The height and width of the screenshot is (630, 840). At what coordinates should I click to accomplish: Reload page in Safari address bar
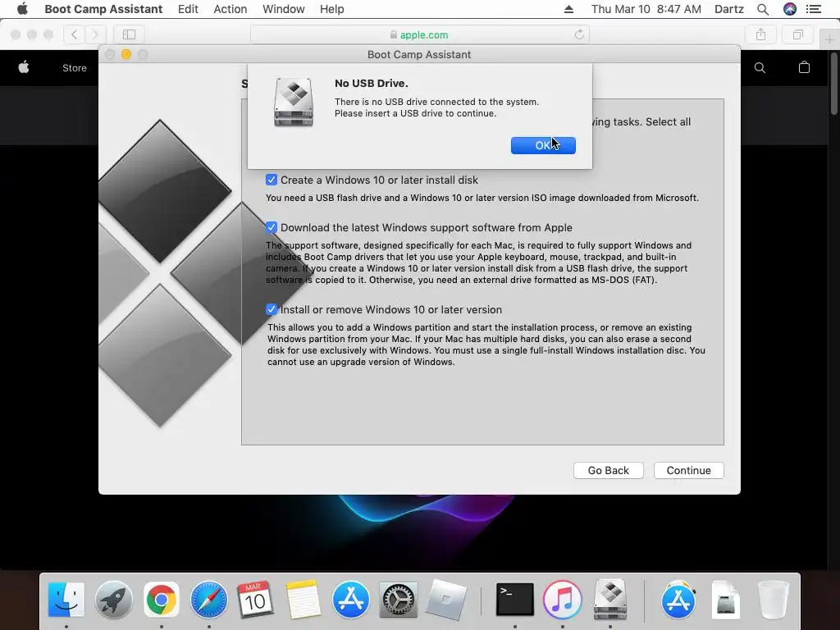click(x=579, y=34)
